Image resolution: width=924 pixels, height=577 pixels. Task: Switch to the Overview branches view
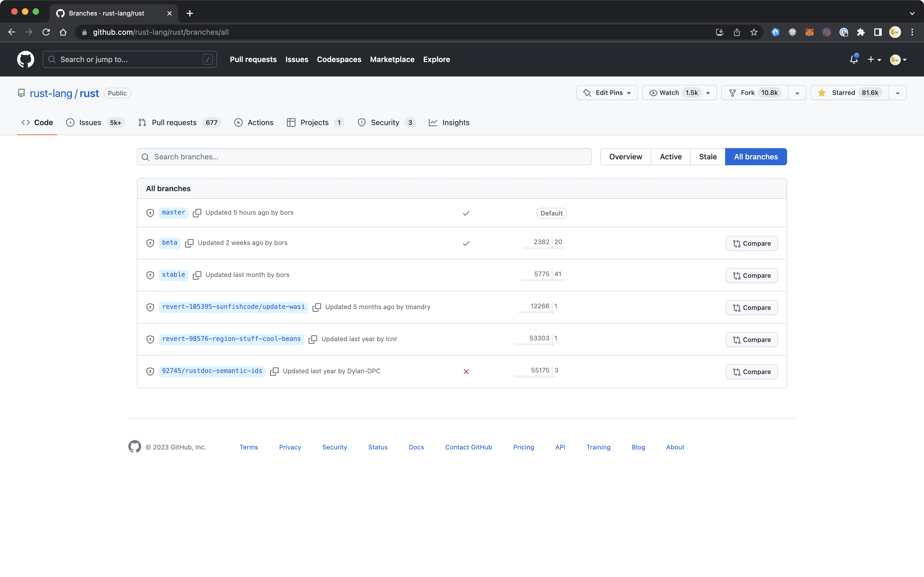coord(625,157)
